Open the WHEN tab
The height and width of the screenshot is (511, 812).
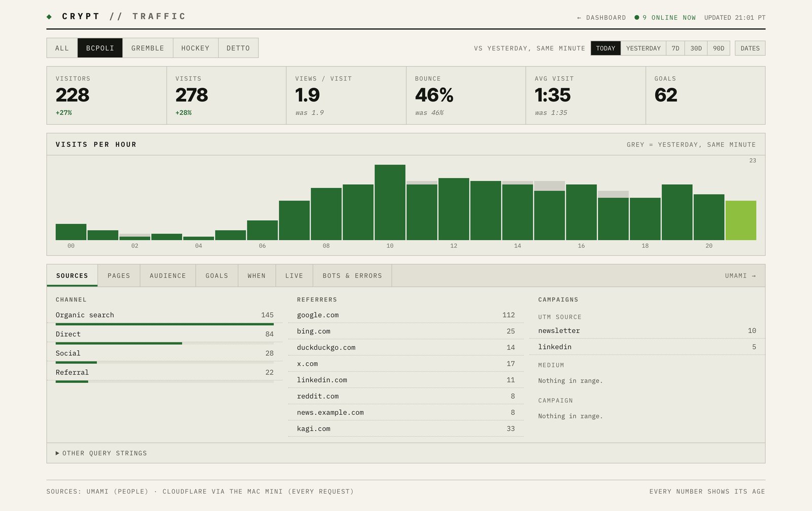(257, 276)
